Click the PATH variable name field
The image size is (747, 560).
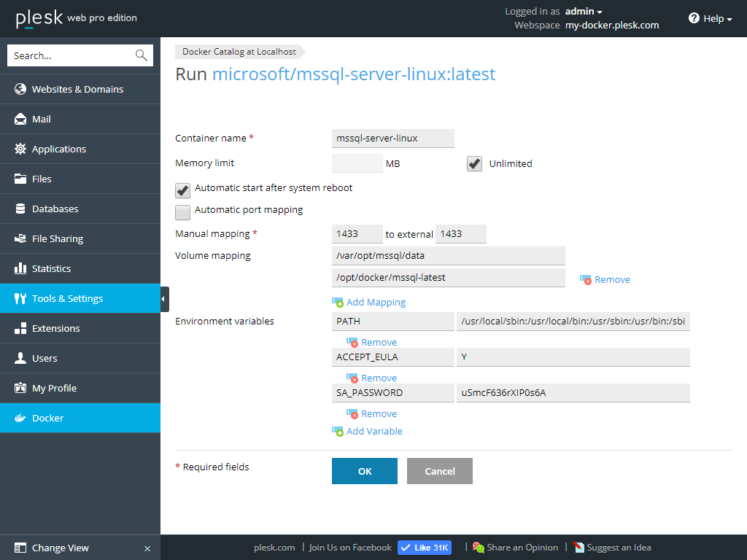click(x=393, y=322)
